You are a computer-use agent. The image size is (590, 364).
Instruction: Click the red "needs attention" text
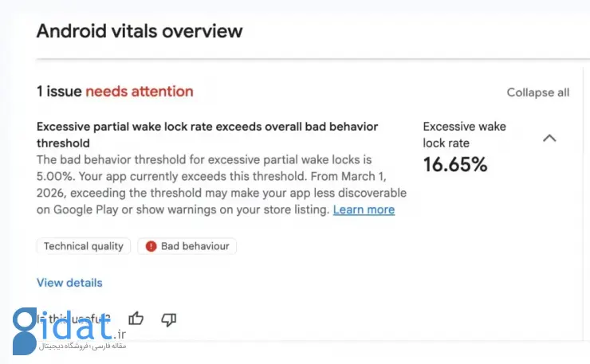point(140,92)
